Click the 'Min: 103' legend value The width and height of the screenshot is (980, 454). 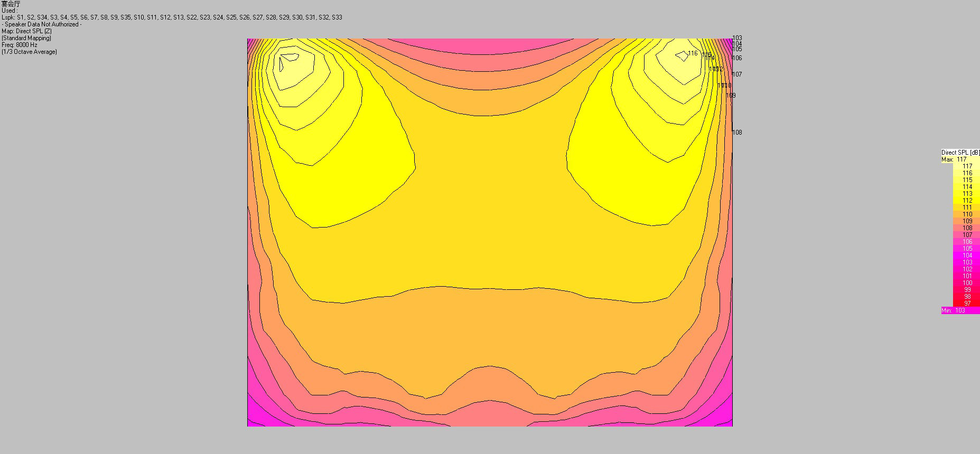click(x=953, y=310)
